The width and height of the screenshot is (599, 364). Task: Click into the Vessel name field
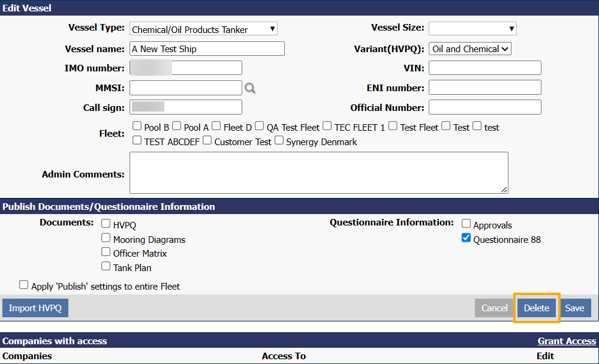(207, 49)
